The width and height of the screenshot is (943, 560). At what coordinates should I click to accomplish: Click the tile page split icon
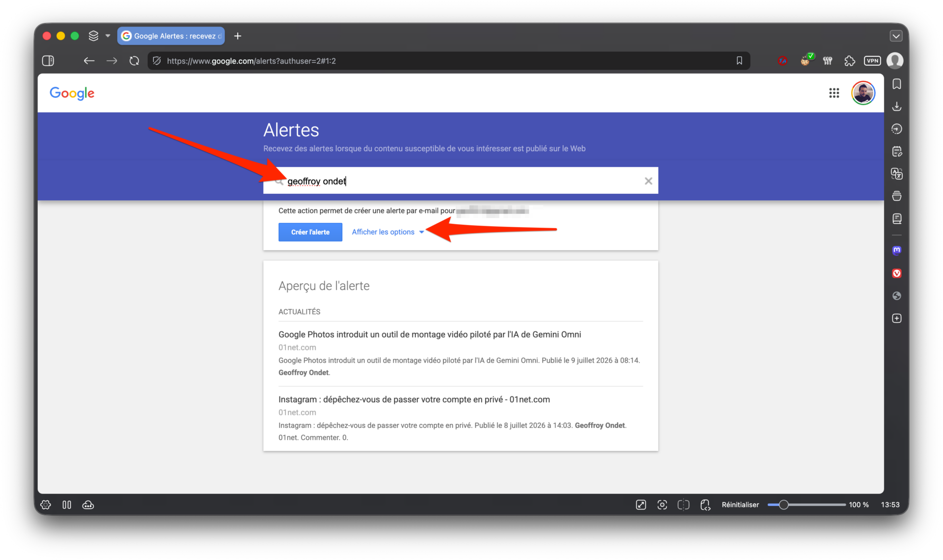pyautogui.click(x=684, y=505)
